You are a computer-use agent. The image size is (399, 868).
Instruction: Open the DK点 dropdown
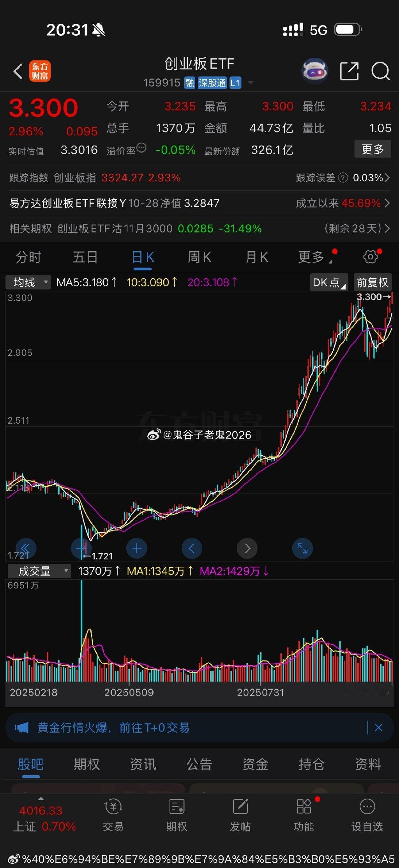pos(329,282)
